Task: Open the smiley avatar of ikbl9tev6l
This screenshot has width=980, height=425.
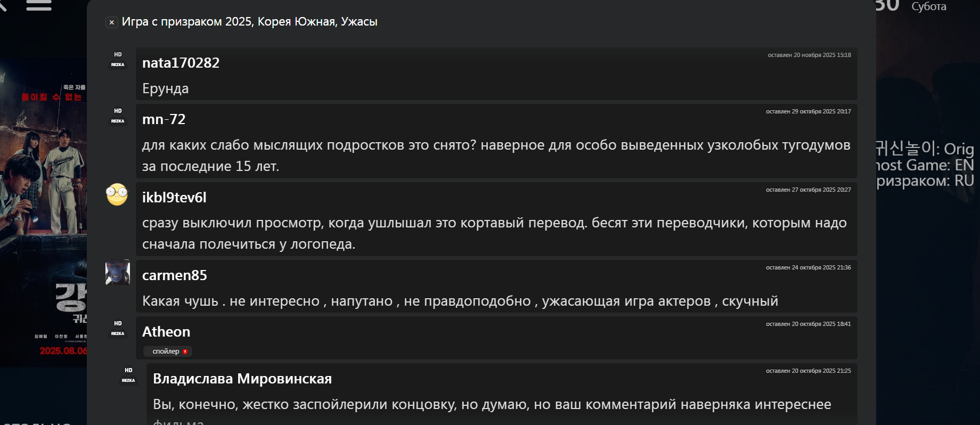Action: [117, 194]
